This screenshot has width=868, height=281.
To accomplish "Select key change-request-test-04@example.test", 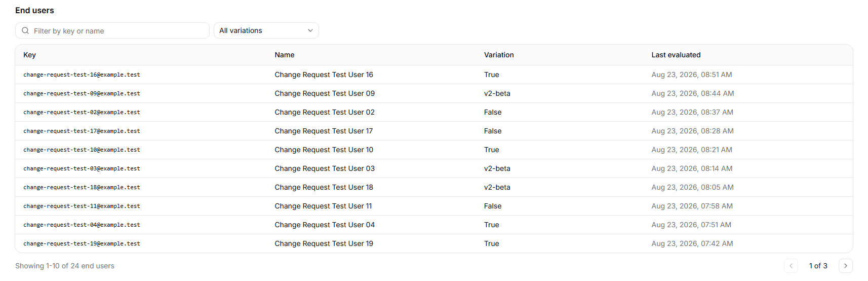I will point(82,225).
